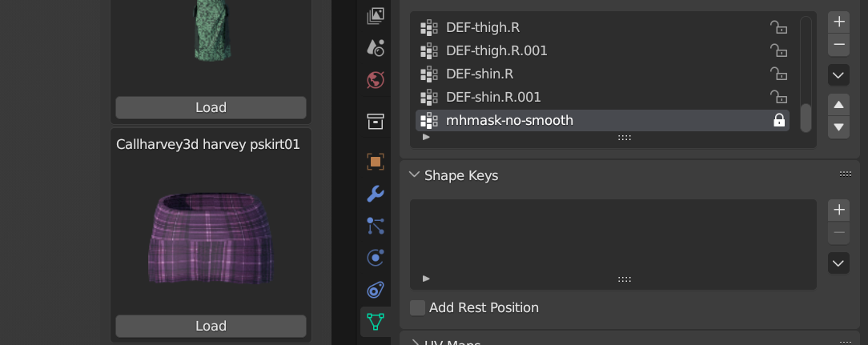
Task: Click the purple plaid skirt thumbnail
Action: pyautogui.click(x=211, y=238)
